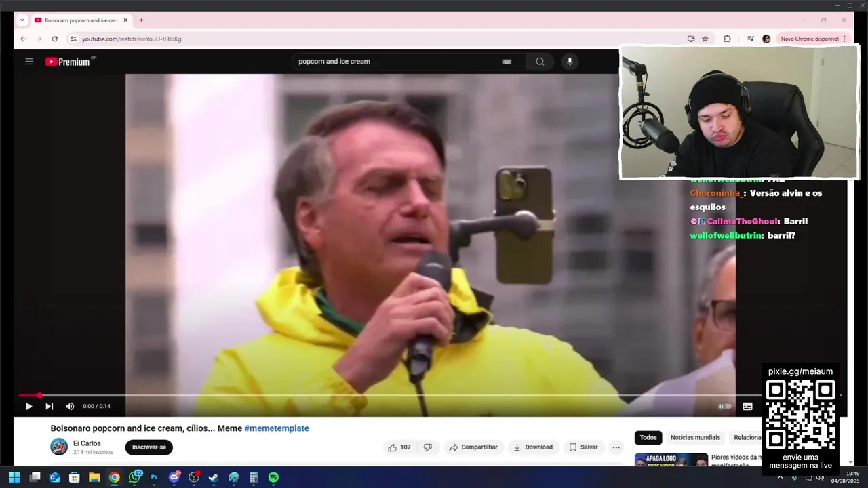This screenshot has width=868, height=488.
Task: Play the Bolsonaro video
Action: click(28, 407)
